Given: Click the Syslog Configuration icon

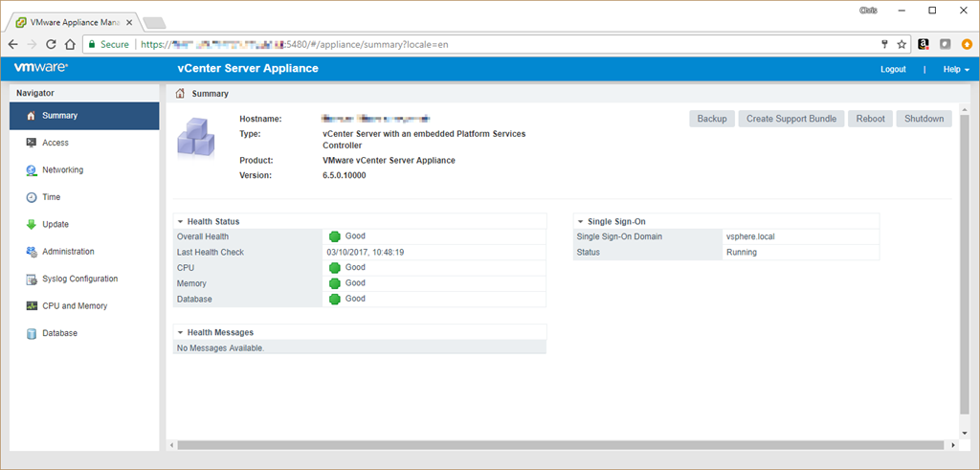Looking at the screenshot, I should tap(32, 279).
